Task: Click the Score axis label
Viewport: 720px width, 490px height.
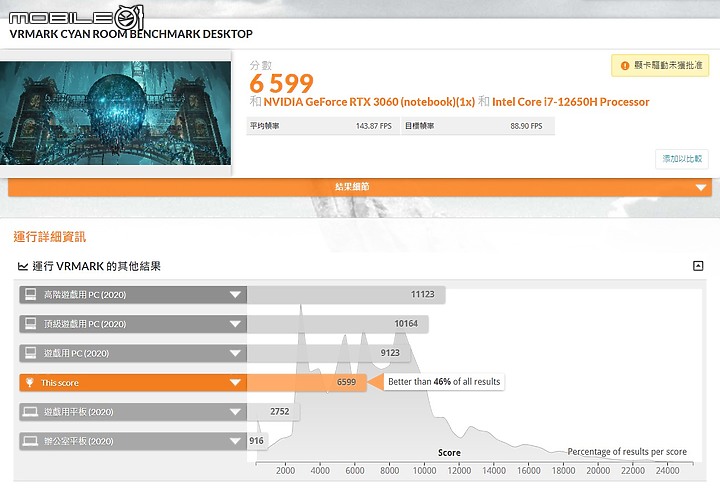Action: tap(449, 453)
